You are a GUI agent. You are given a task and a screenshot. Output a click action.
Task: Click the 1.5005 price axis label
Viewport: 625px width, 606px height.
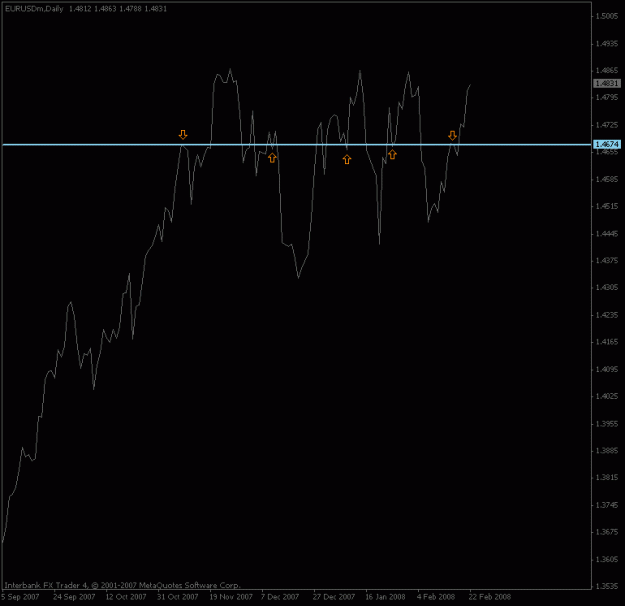pos(607,16)
